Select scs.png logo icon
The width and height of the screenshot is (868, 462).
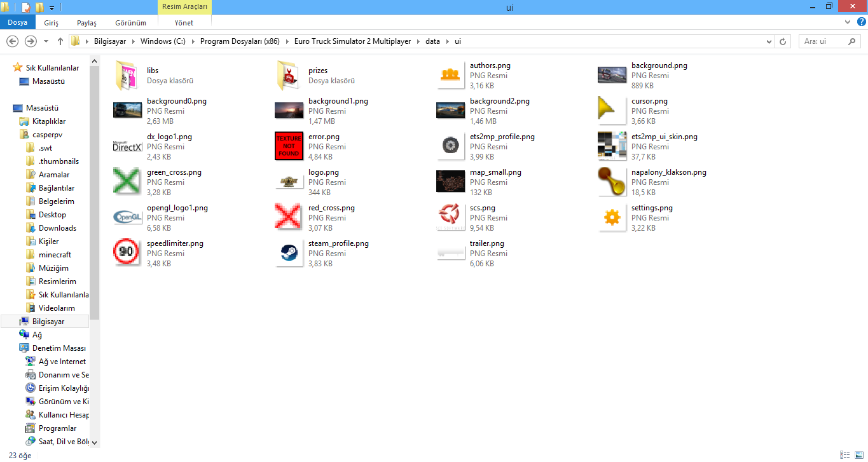(450, 217)
